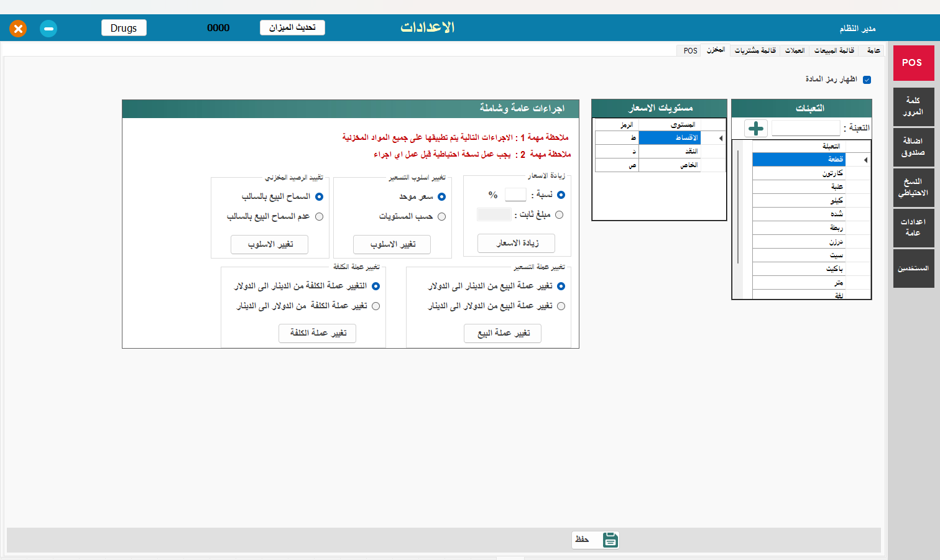Image resolution: width=940 pixels, height=560 pixels.
Task: Click row arrow beside قطعة in packaging list
Action: click(x=866, y=160)
